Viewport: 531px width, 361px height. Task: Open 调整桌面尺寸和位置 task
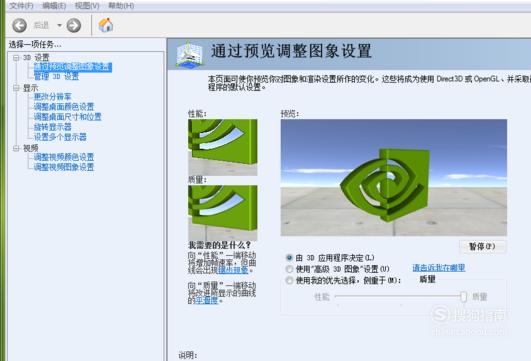(67, 117)
